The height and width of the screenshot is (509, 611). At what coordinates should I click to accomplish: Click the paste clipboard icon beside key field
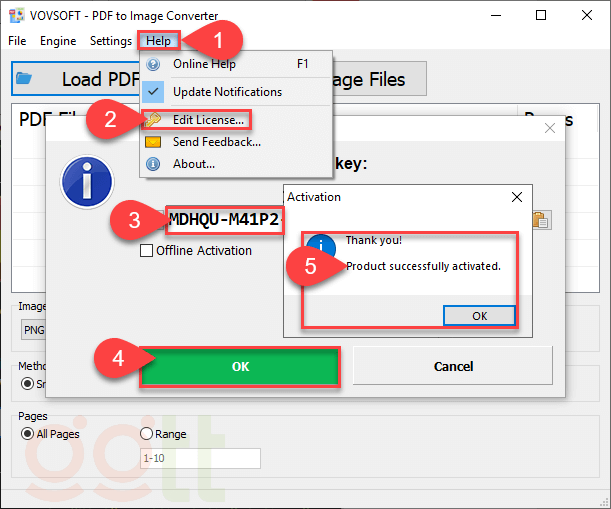click(541, 220)
